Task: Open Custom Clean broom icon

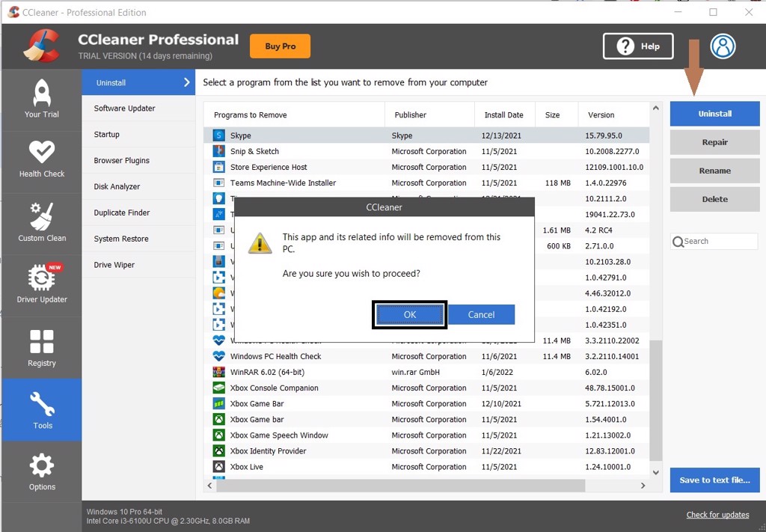Action: pyautogui.click(x=42, y=216)
